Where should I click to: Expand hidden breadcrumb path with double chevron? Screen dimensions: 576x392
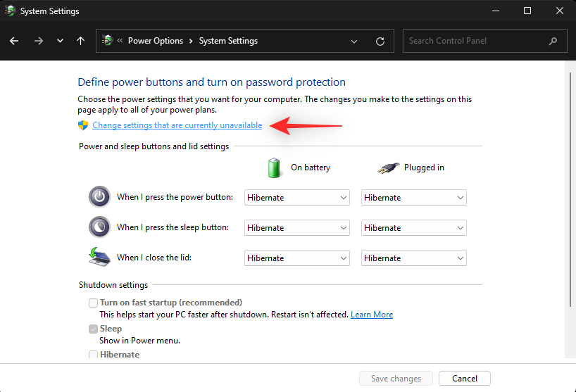pyautogui.click(x=120, y=40)
